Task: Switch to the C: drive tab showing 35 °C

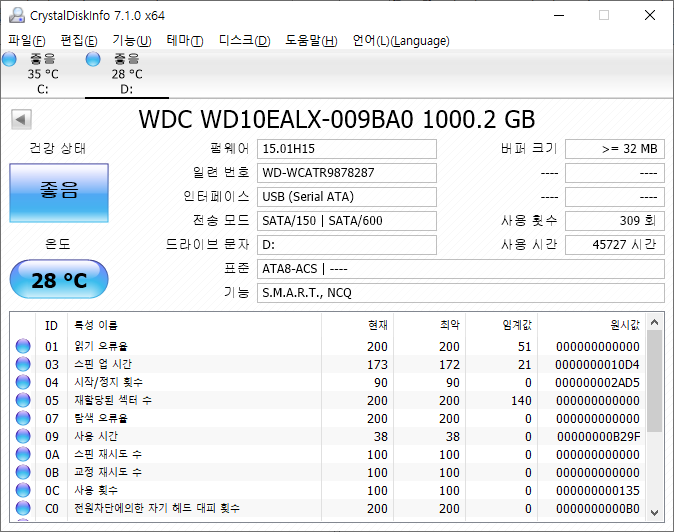Action: click(43, 73)
